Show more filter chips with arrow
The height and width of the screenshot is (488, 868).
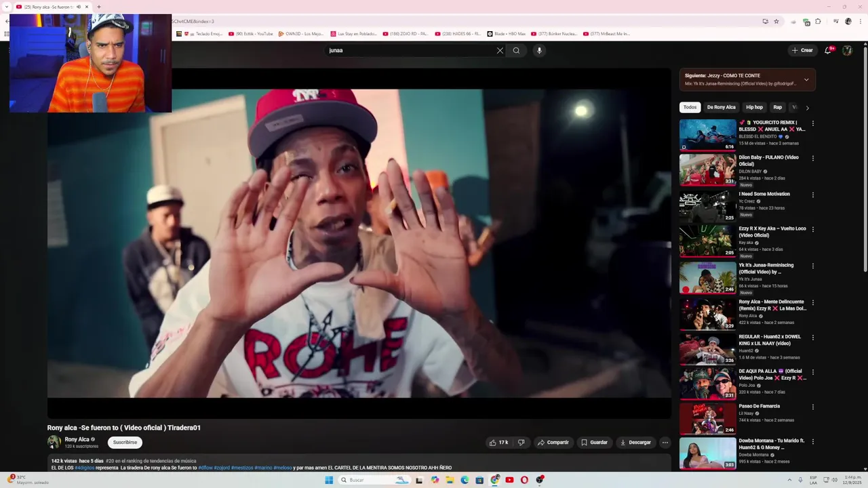(807, 107)
